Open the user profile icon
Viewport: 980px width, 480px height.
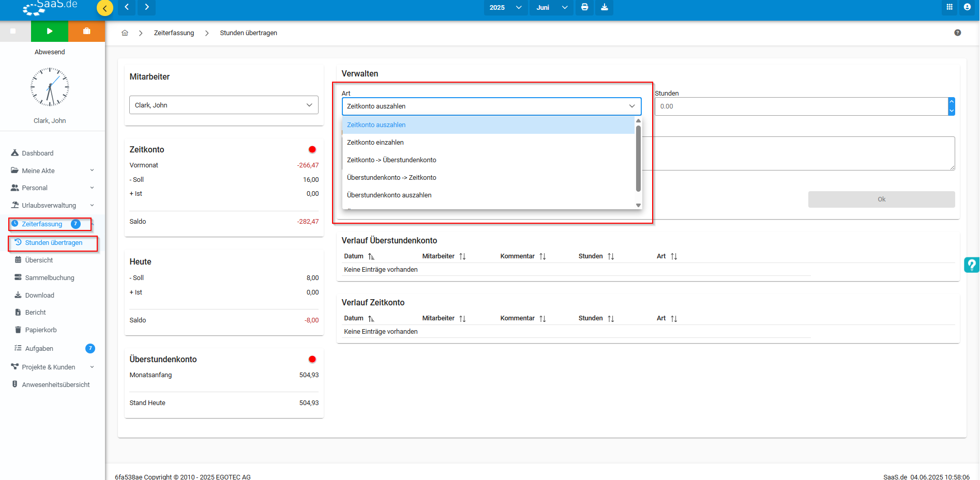click(x=967, y=7)
